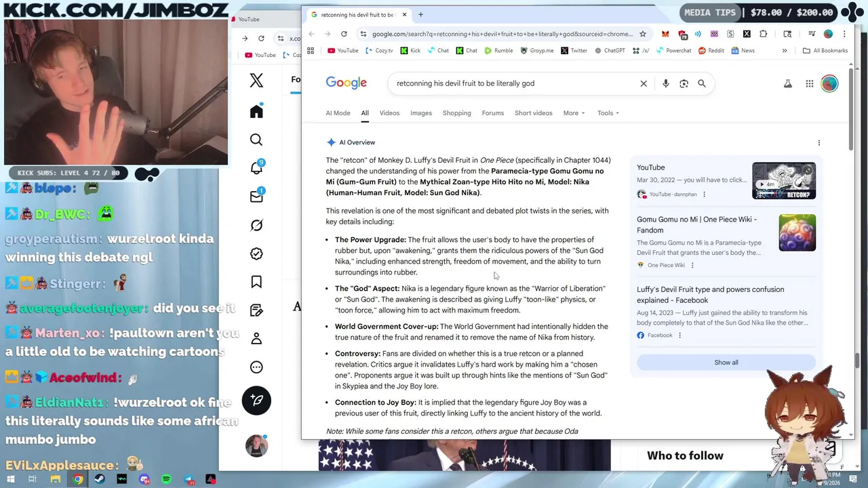Screen dimensions: 868x488
Task: Open Spotify from the taskbar
Action: coord(166,480)
